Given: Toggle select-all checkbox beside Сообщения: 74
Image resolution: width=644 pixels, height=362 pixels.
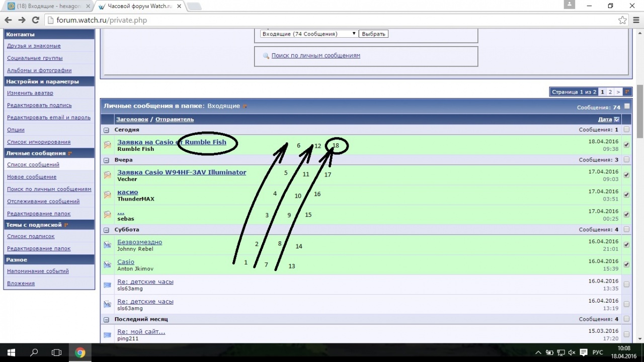Looking at the screenshot, I should [x=627, y=107].
